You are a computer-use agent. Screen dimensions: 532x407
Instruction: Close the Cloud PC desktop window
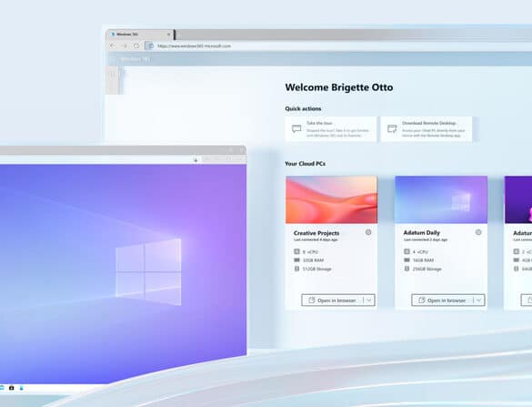[x=242, y=150]
